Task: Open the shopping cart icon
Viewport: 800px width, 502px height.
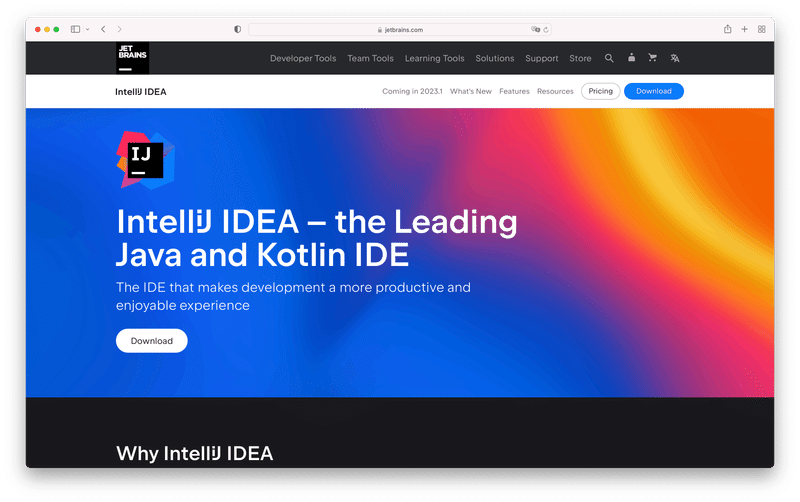Action: click(x=653, y=58)
